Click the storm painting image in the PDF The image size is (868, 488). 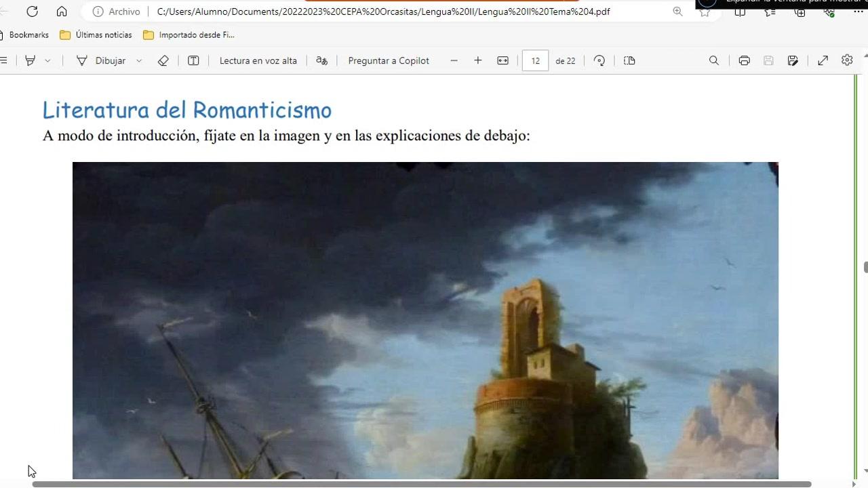pyautogui.click(x=425, y=321)
